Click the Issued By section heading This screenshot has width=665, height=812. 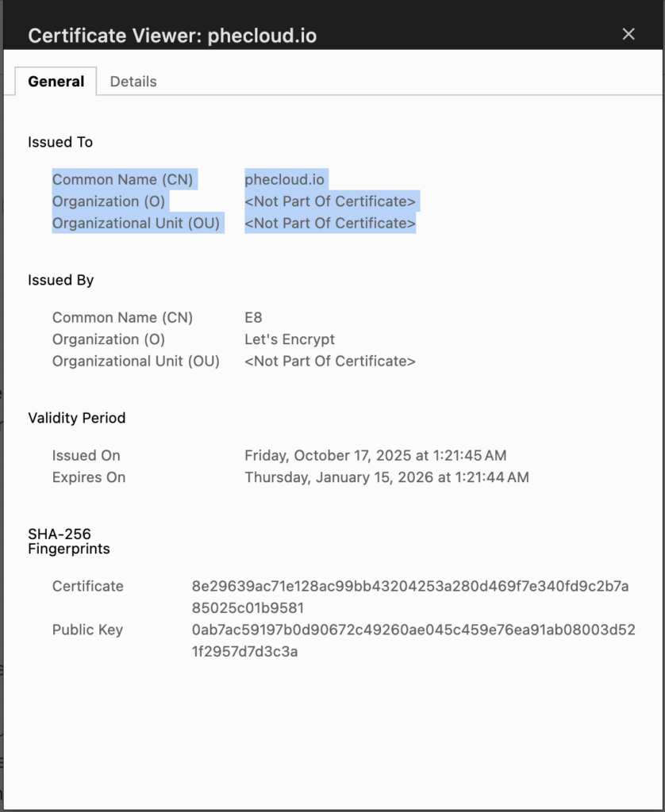61,281
